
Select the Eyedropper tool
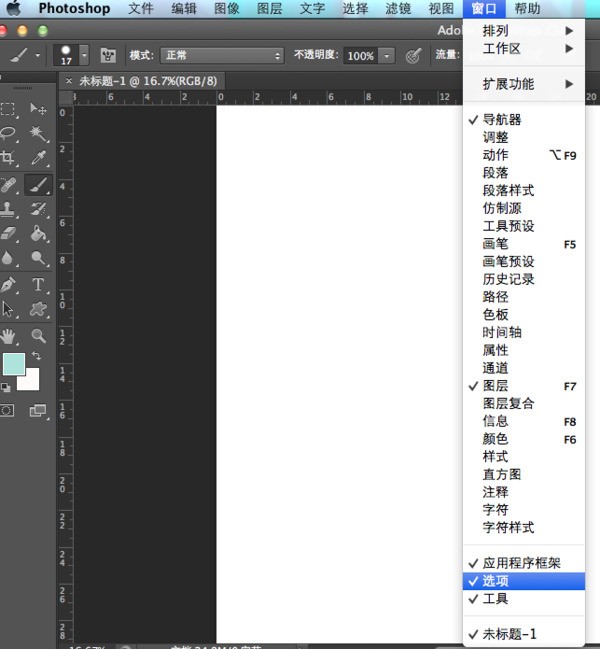pyautogui.click(x=38, y=159)
